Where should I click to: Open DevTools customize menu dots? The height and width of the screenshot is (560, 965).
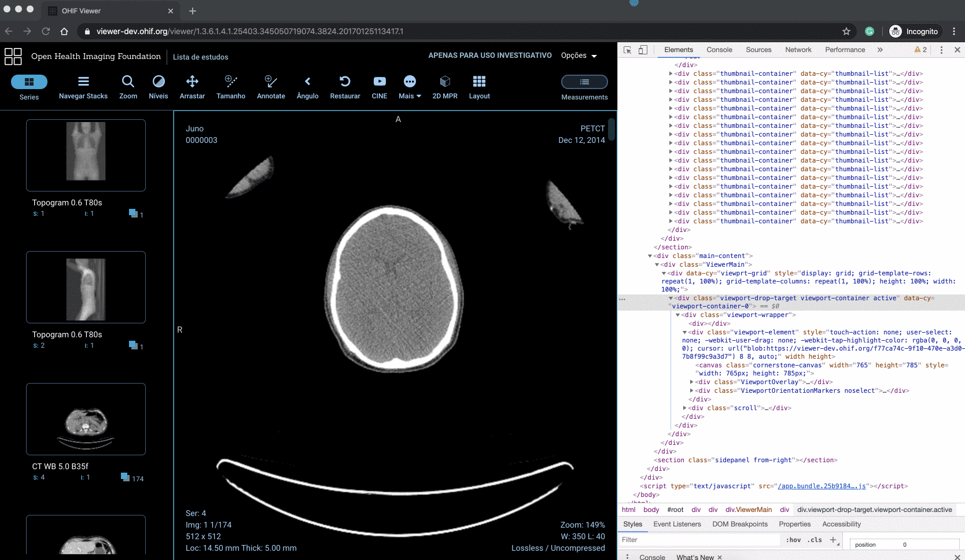[x=941, y=50]
